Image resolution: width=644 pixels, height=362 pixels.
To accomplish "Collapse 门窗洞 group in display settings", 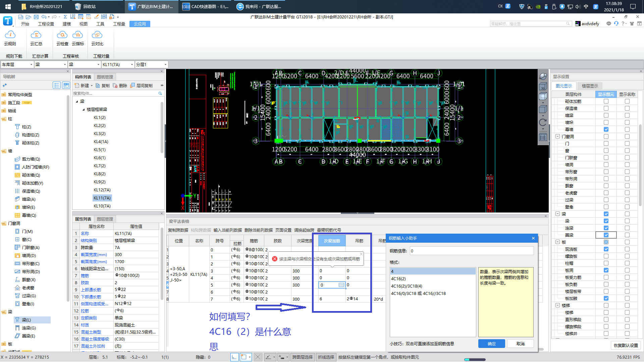I will 557,136.
